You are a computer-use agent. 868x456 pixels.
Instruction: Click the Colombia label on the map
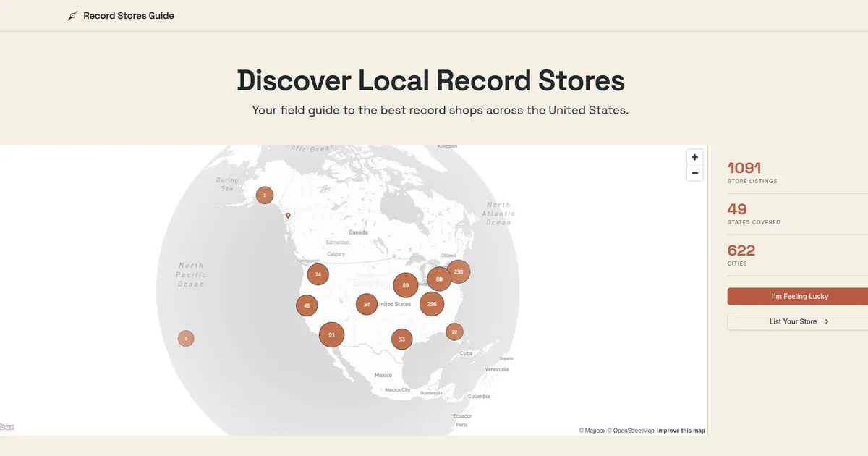point(479,396)
